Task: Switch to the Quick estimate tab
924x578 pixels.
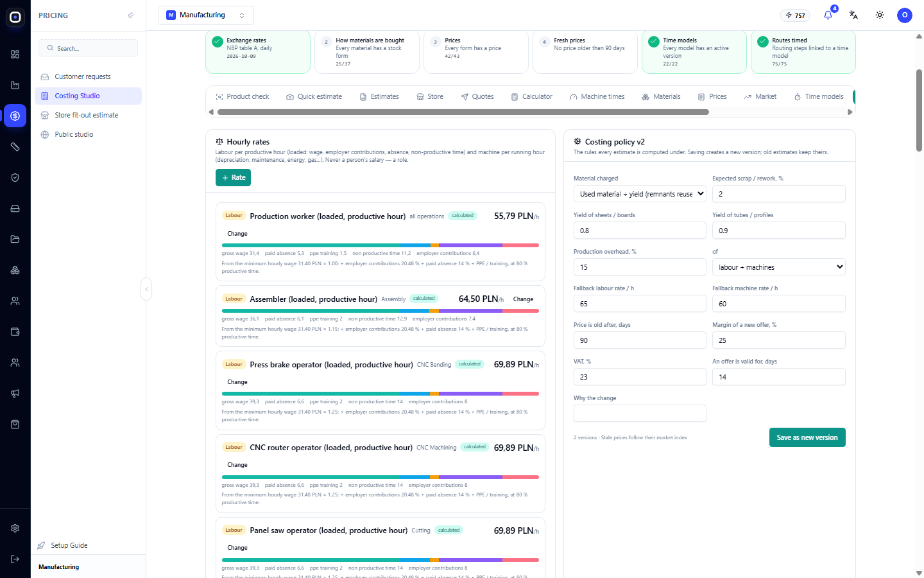Action: tap(314, 96)
